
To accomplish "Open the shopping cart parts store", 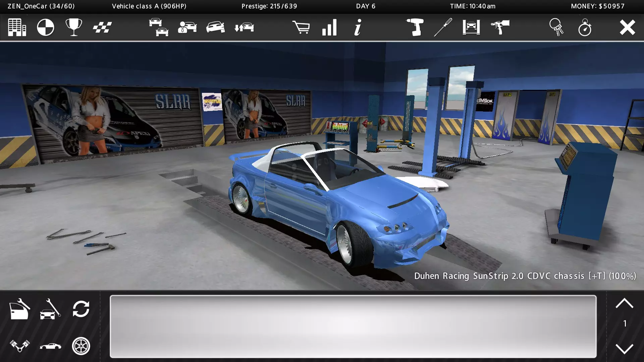I will (x=301, y=27).
